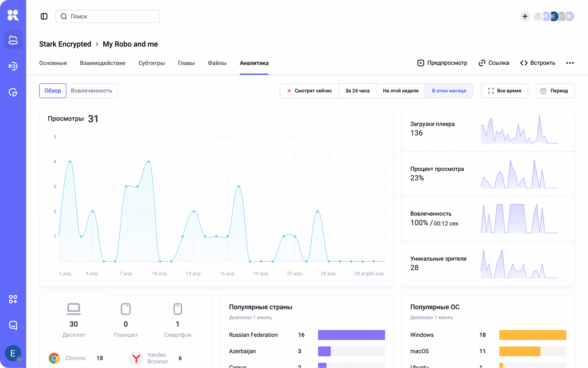
Task: Select the Смотрят сейчас range
Action: pyautogui.click(x=309, y=91)
